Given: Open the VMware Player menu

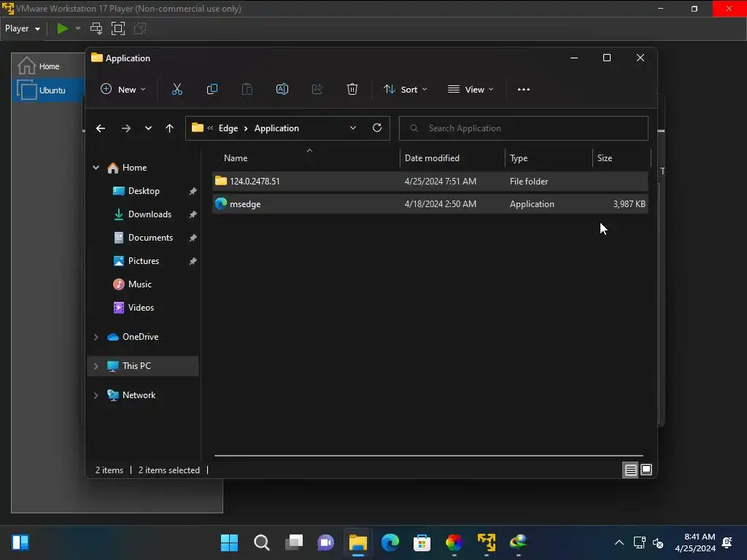Looking at the screenshot, I should pyautogui.click(x=23, y=28).
